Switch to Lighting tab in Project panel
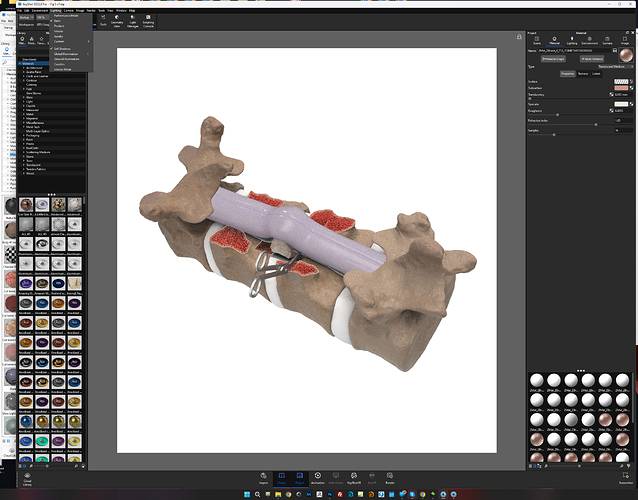Viewport: 638px width, 500px height. [x=572, y=40]
